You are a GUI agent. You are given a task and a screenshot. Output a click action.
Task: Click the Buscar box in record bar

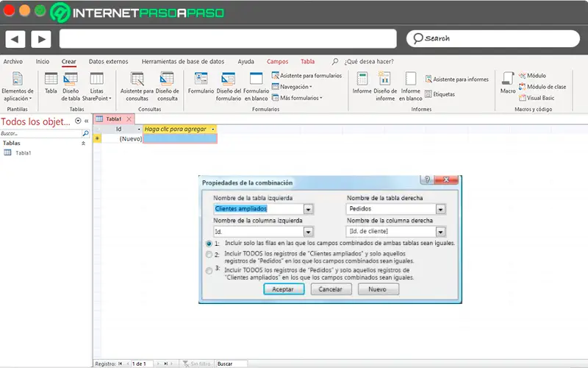click(232, 364)
